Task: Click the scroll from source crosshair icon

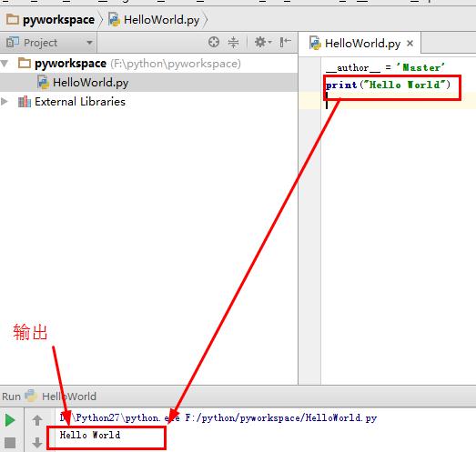Action: [x=214, y=42]
